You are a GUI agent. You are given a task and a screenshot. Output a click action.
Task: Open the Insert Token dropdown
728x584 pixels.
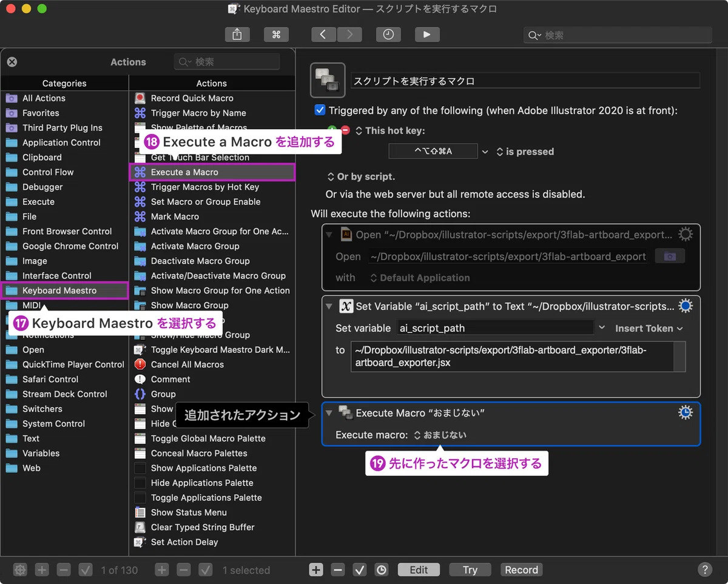(649, 328)
